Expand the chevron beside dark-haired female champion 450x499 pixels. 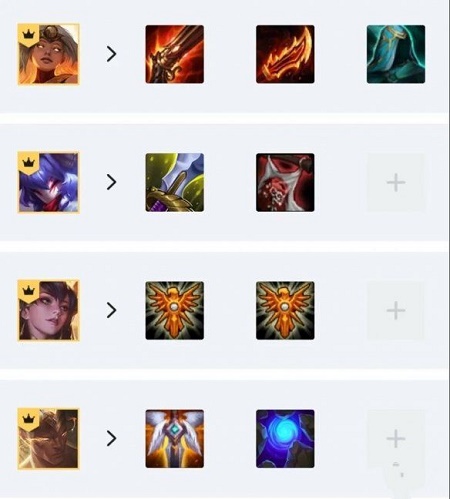(x=111, y=310)
